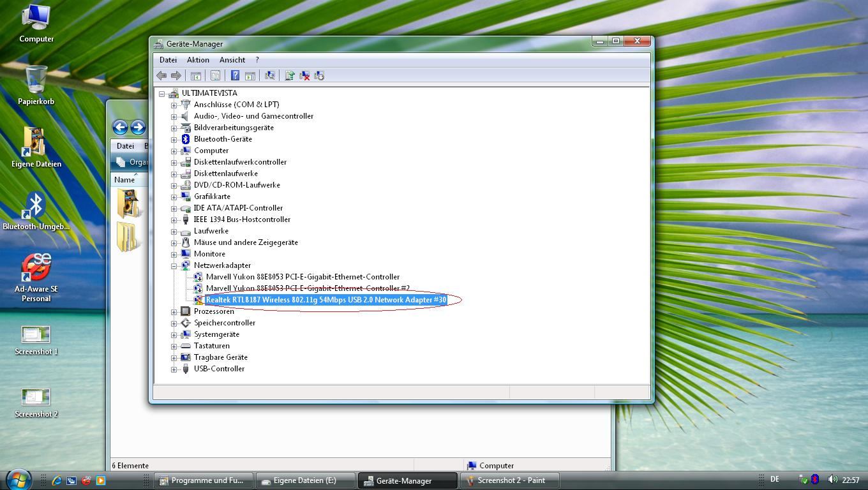
Task: Collapse the ULTIMATEVISTA root node
Action: click(x=162, y=93)
